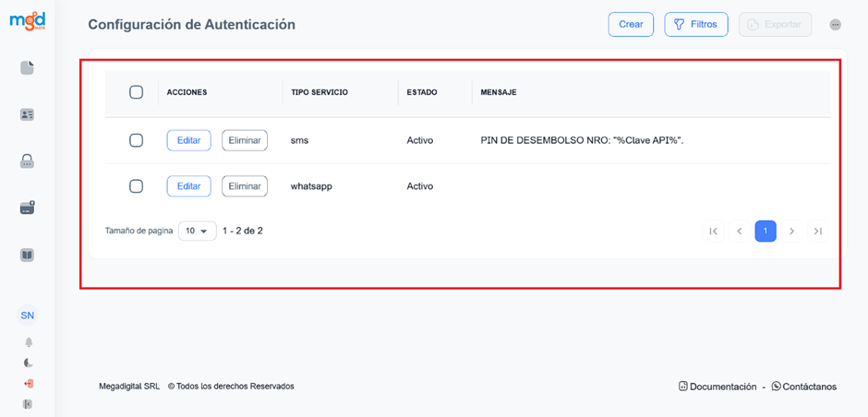The image size is (868, 417).
Task: Open the SN user avatar menu
Action: coord(28,316)
